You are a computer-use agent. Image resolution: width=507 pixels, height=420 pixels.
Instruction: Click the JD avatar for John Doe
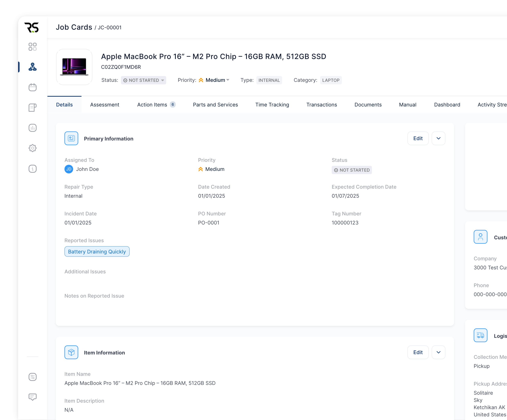pyautogui.click(x=69, y=169)
